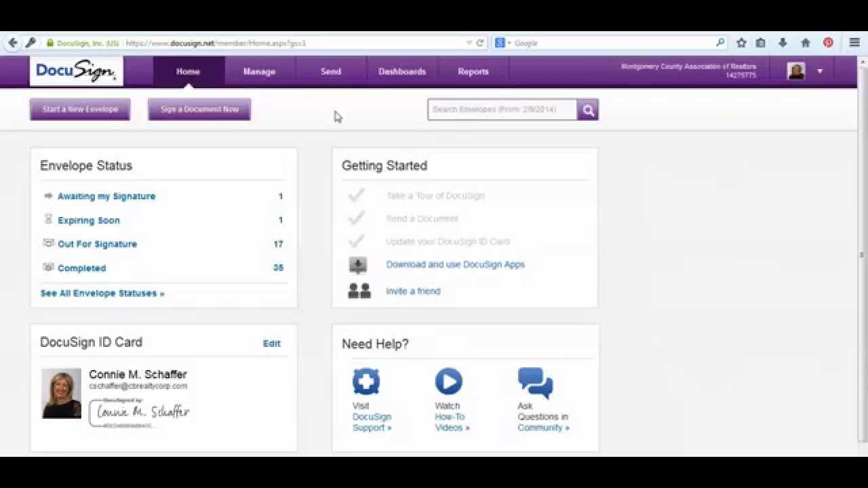Image resolution: width=868 pixels, height=488 pixels.
Task: Open Expiring Soon envelopes
Action: click(89, 220)
